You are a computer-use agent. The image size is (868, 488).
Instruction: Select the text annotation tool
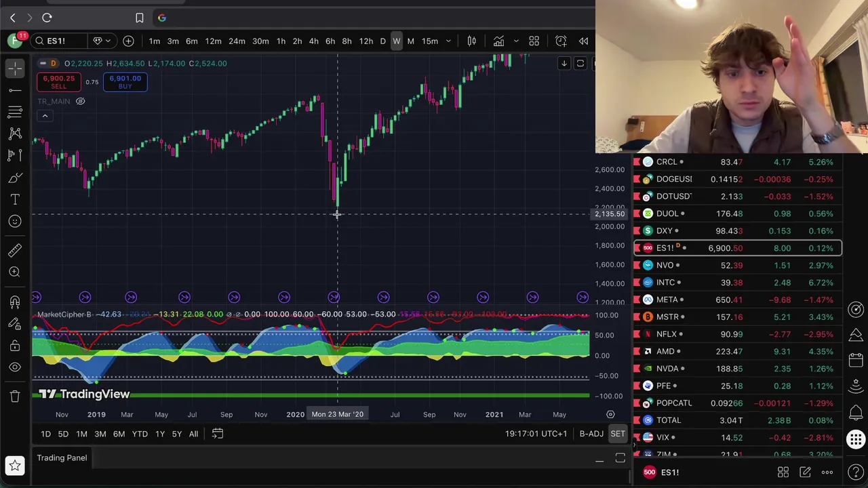[x=15, y=199]
